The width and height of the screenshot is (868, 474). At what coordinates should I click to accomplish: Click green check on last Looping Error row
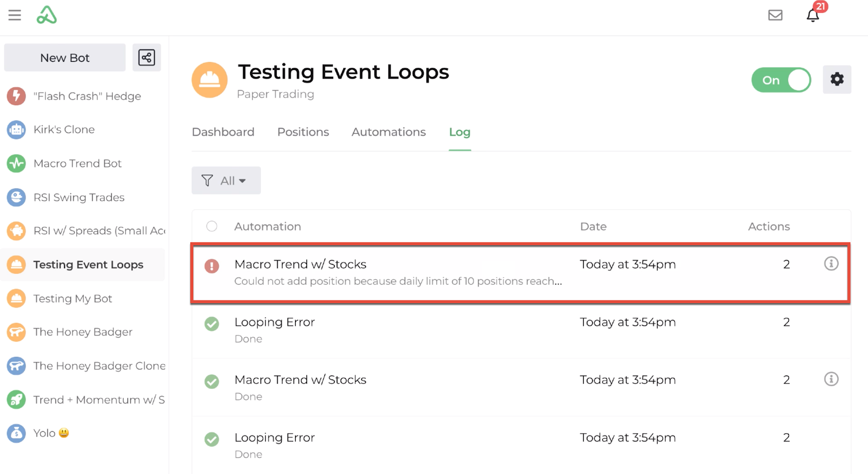click(x=212, y=439)
